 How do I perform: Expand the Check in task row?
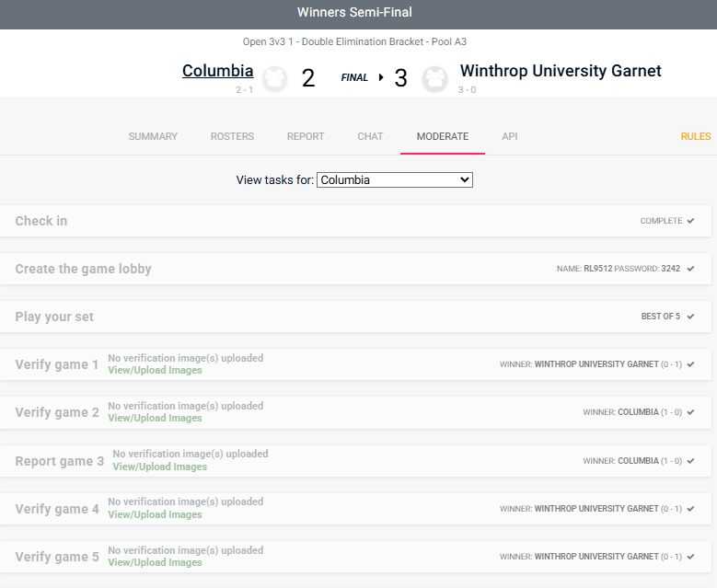point(356,221)
